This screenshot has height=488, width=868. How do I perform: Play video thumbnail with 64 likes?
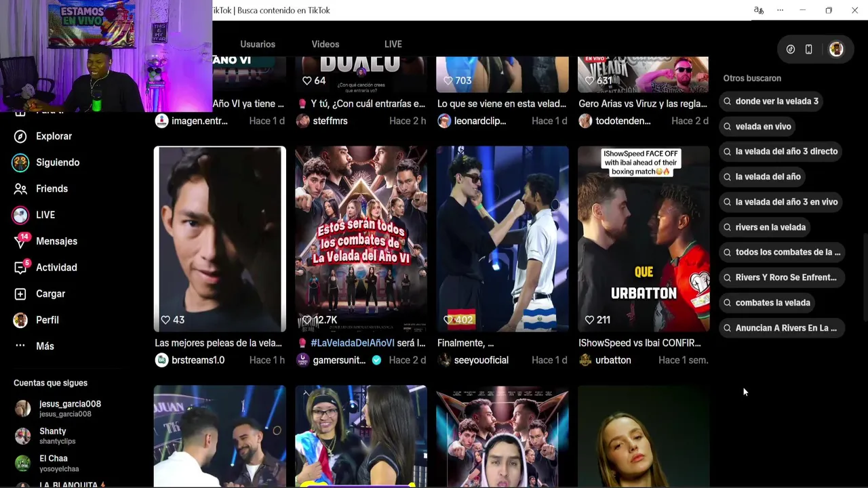(361, 74)
